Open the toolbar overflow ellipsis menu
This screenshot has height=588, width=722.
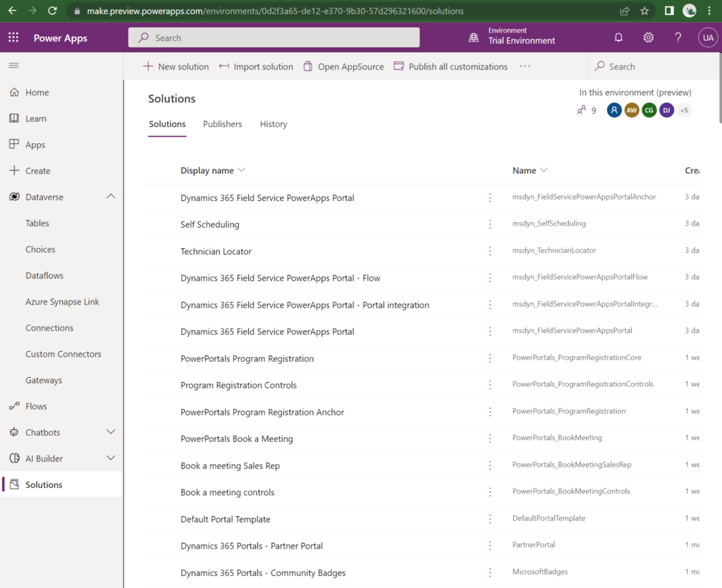pos(525,66)
